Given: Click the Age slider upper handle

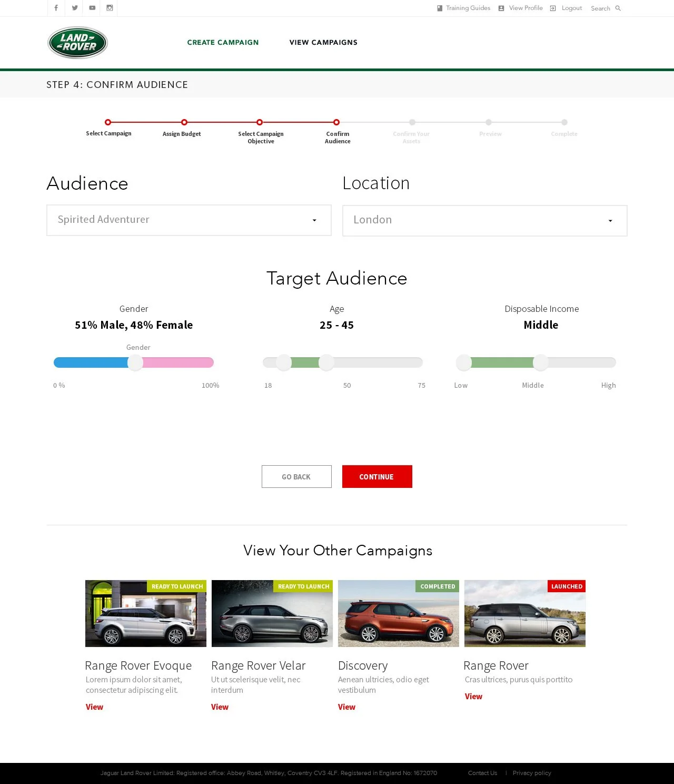Looking at the screenshot, I should tap(326, 362).
